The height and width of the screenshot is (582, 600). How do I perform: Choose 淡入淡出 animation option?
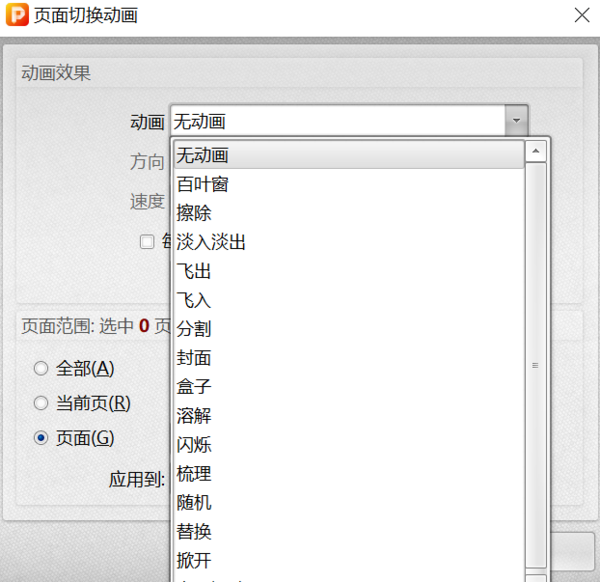349,242
